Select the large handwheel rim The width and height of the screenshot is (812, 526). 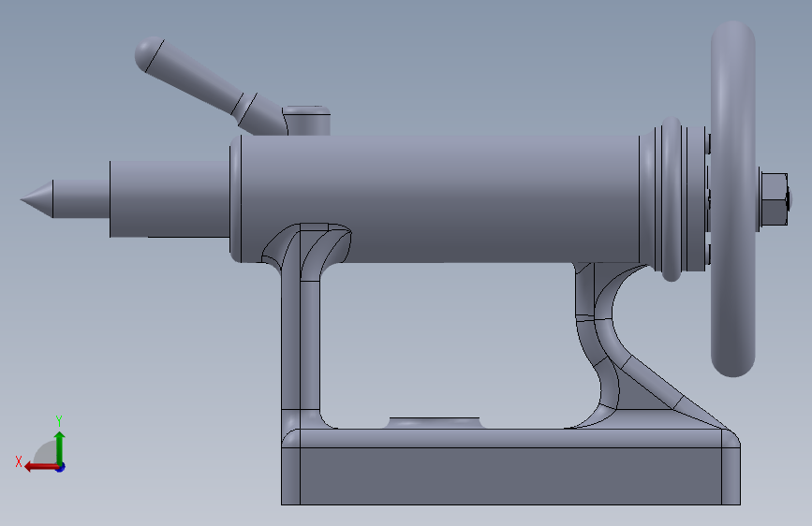click(732, 199)
